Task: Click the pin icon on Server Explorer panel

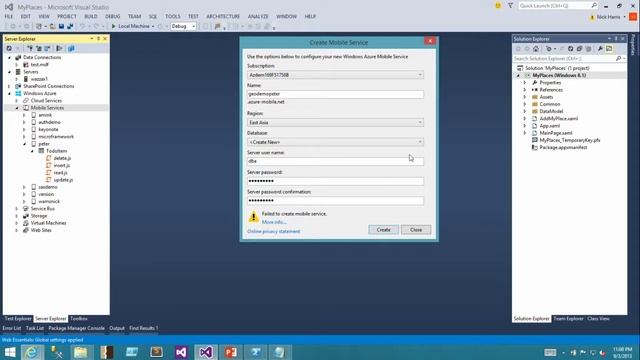Action: click(98, 39)
